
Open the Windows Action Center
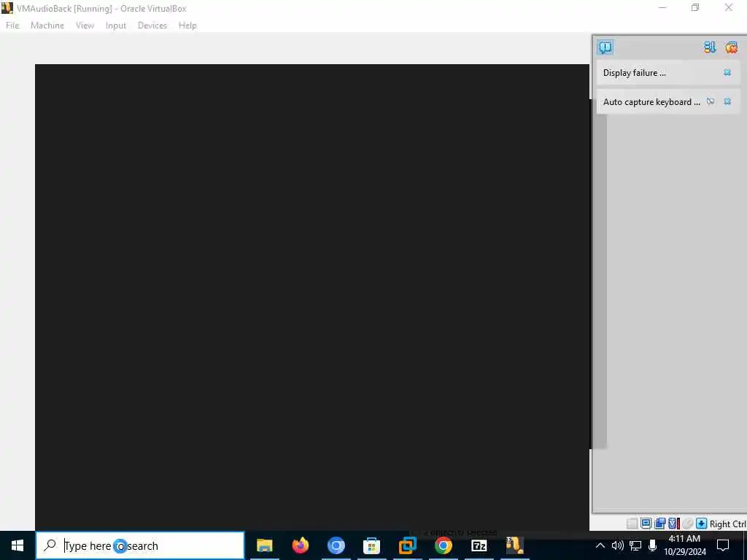723,545
